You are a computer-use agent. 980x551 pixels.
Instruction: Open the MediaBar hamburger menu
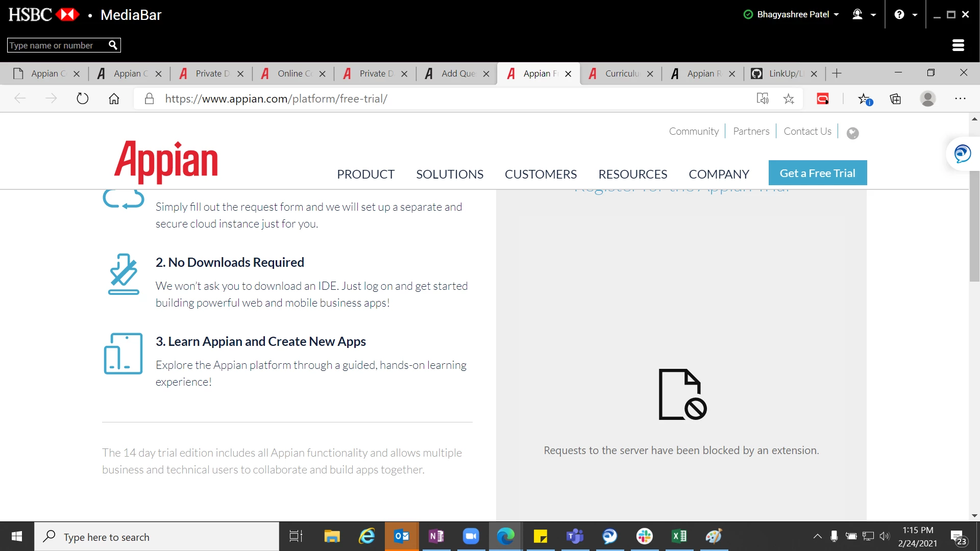(x=958, y=45)
